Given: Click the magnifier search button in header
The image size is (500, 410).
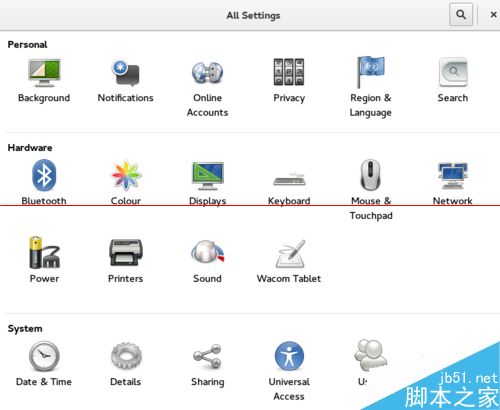Looking at the screenshot, I should 461,15.
